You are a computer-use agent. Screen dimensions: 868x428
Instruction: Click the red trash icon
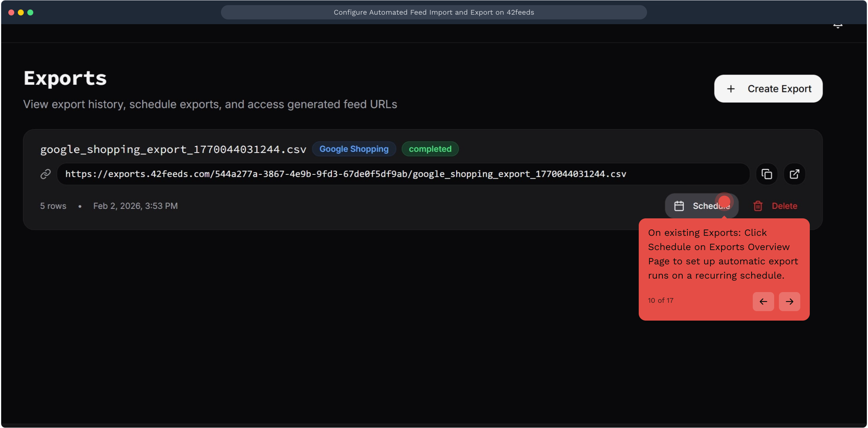(x=758, y=206)
